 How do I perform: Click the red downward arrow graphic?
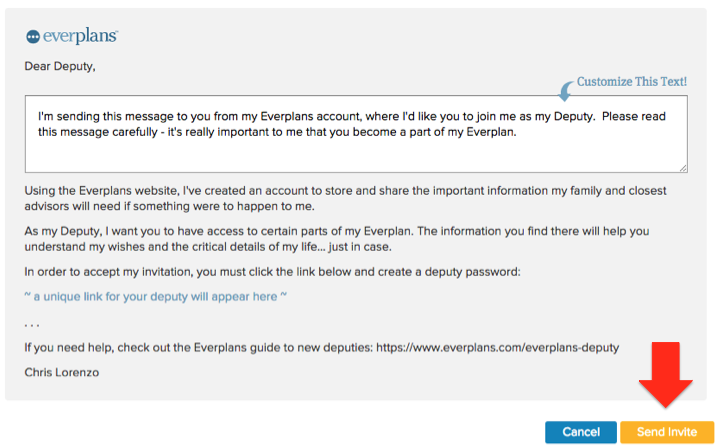tap(664, 377)
